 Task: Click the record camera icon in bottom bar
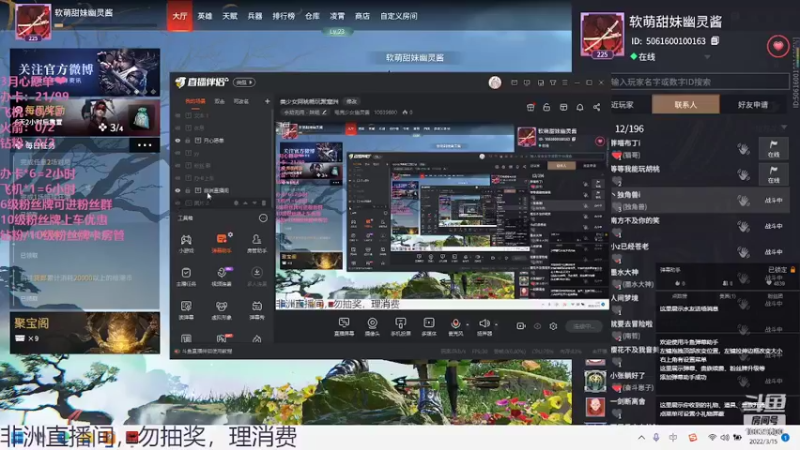point(521,326)
